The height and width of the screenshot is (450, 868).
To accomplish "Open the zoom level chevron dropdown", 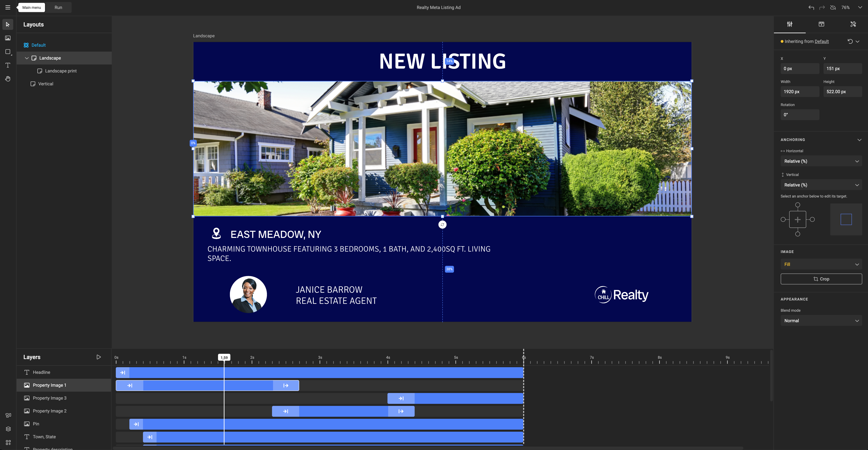I will click(x=860, y=7).
